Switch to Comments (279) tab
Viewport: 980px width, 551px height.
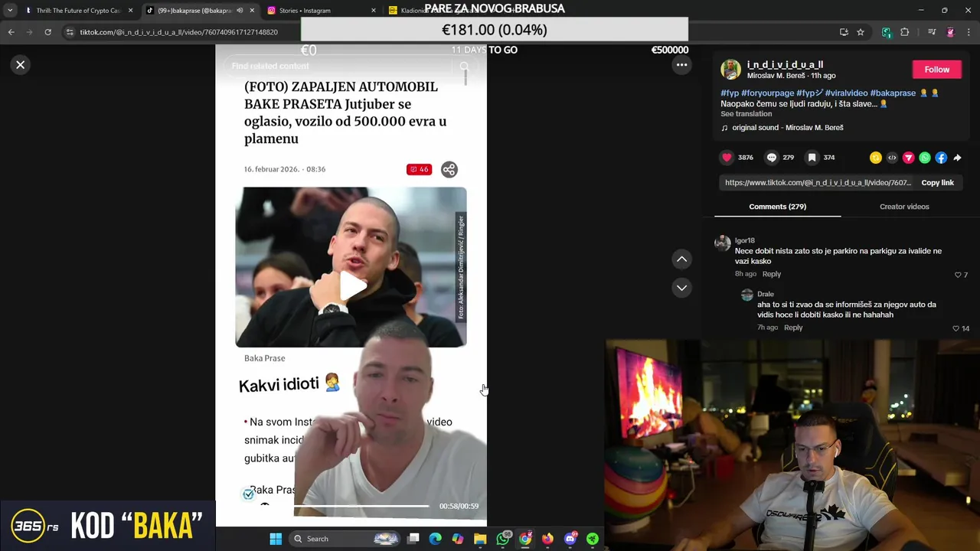(x=777, y=207)
